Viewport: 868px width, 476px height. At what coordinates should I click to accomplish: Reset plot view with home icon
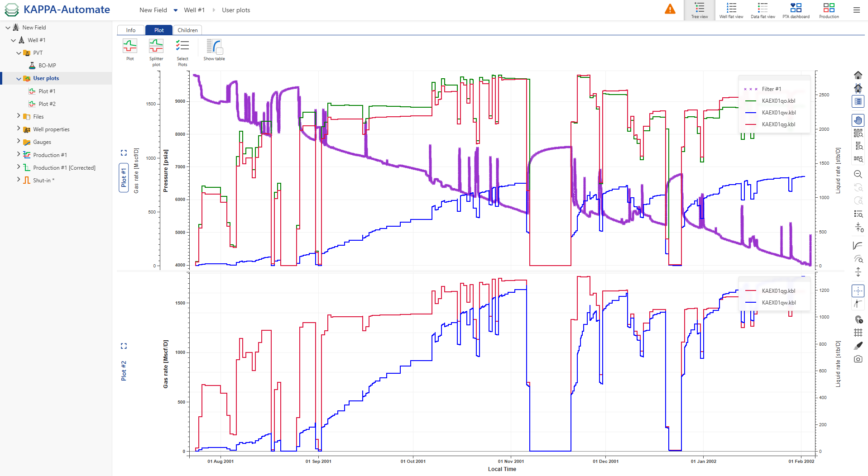point(858,75)
